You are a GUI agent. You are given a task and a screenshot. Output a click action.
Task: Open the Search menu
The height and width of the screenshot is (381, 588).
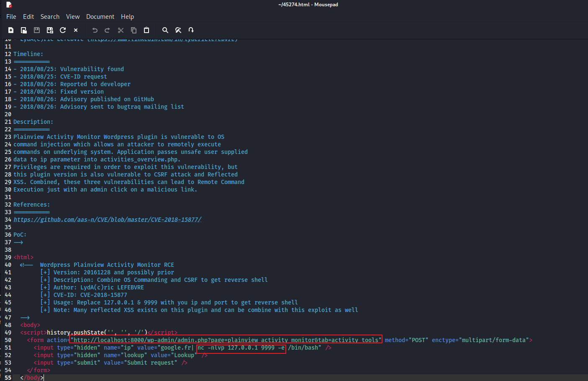[50, 17]
